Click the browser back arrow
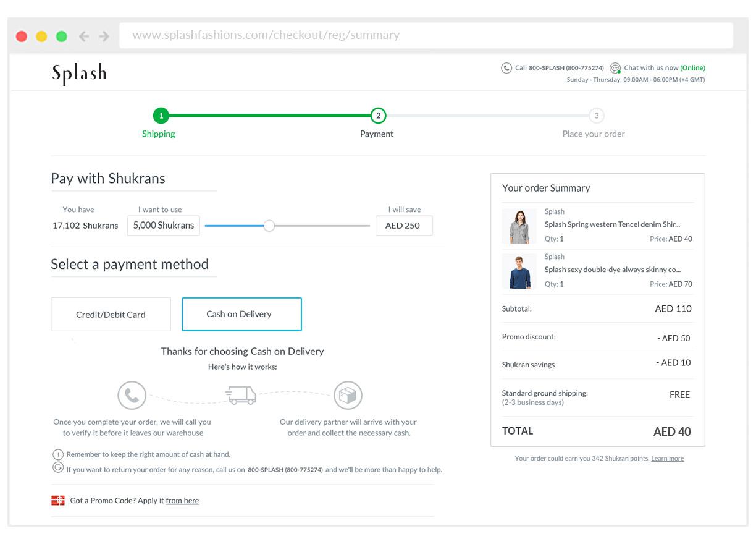Screen dimensions: 756x544 pos(84,36)
